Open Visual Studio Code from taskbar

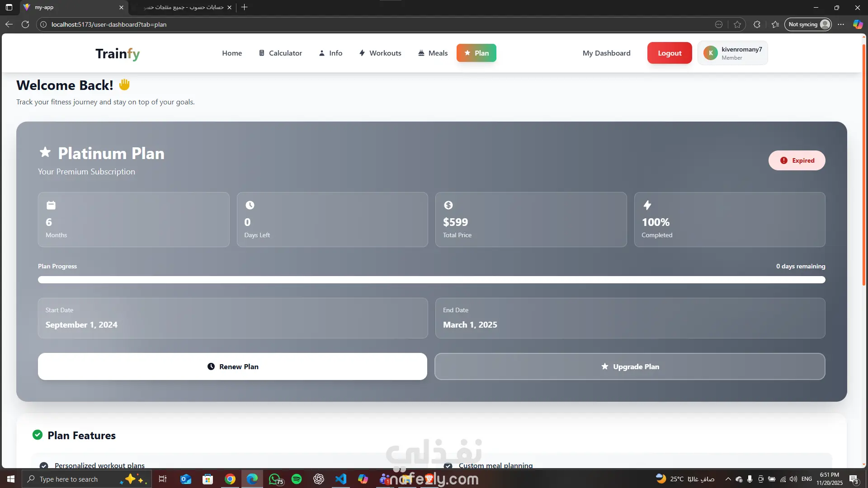pos(340,479)
